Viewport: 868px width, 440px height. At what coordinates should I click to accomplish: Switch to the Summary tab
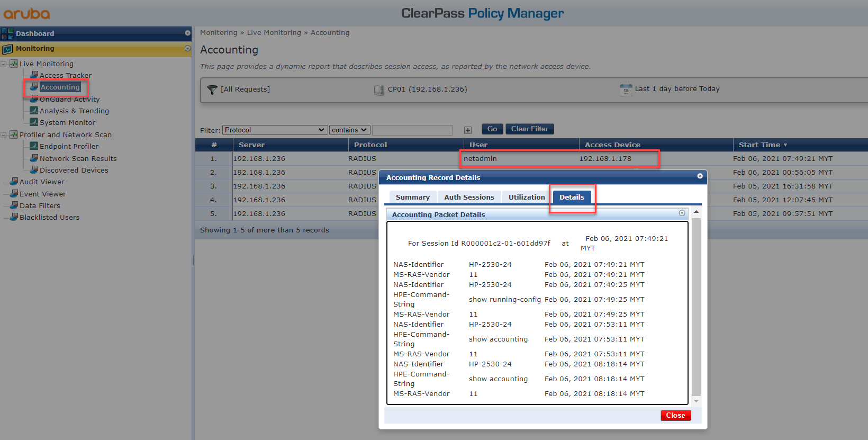tap(413, 197)
